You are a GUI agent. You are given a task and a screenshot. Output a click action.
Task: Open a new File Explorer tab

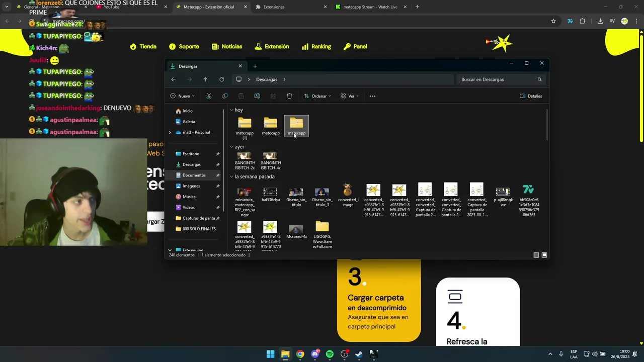(255, 66)
